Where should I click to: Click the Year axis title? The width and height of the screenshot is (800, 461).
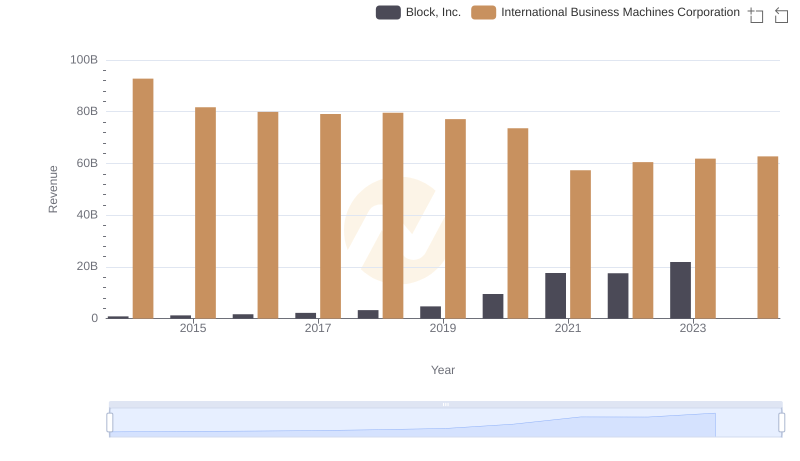pos(443,370)
